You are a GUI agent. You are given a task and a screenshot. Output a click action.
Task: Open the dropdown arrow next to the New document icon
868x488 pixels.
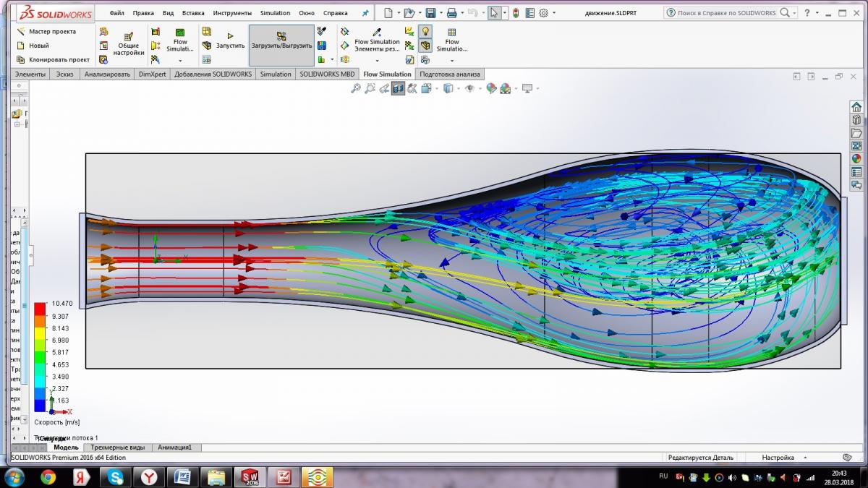pyautogui.click(x=398, y=13)
